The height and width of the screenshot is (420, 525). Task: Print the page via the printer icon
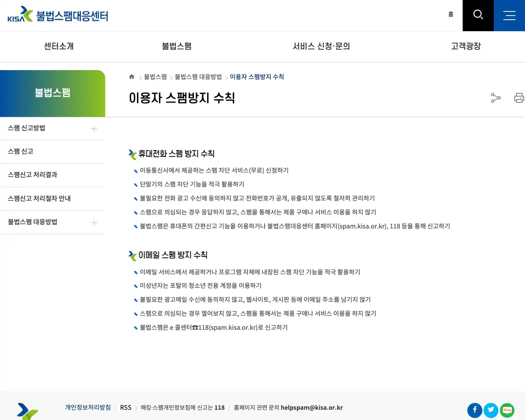click(519, 98)
